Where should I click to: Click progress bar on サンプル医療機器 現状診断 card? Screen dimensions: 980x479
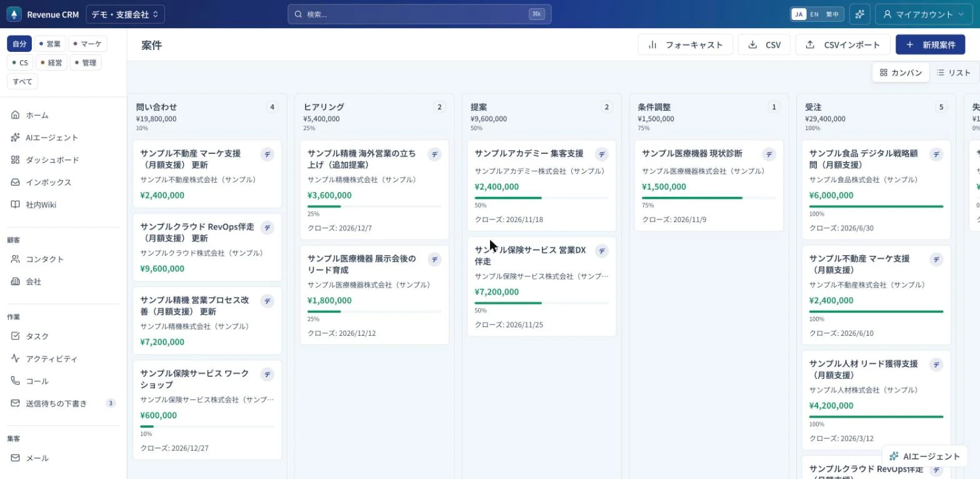click(x=709, y=198)
